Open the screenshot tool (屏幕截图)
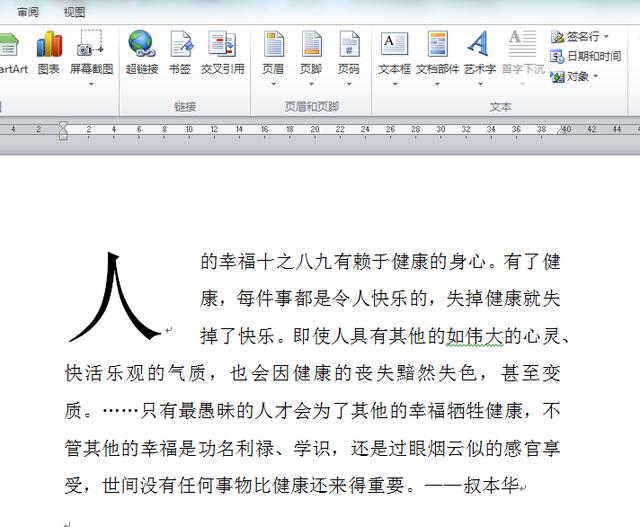 (x=91, y=57)
